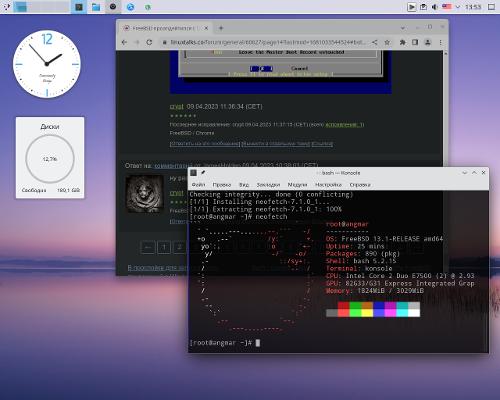Image resolution: width=500 pixels, height=400 pixels.
Task: Open the Закладки menu in Konsole
Action: [268, 185]
